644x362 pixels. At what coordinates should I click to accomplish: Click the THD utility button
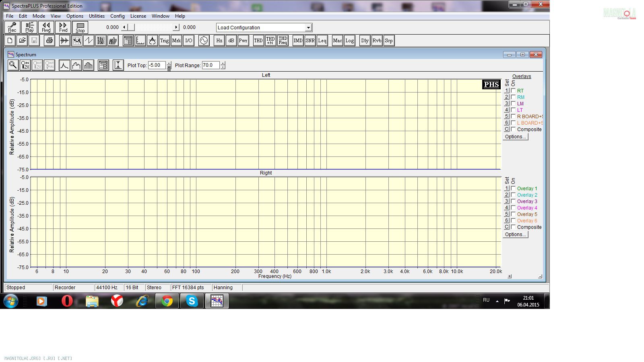point(258,41)
